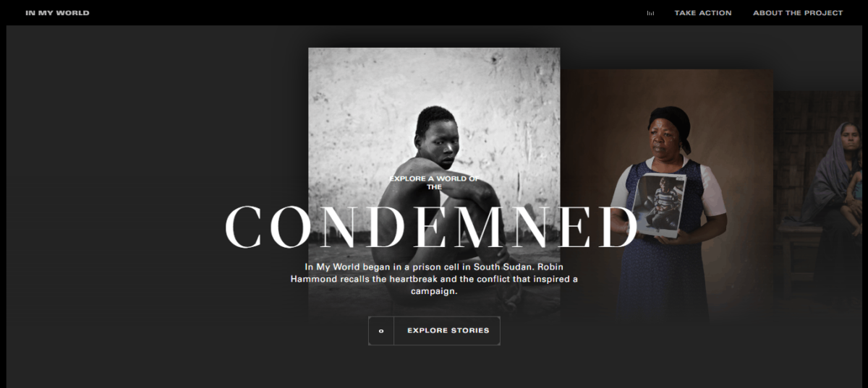Open the About The Project page
This screenshot has width=868, height=388.
coord(798,13)
